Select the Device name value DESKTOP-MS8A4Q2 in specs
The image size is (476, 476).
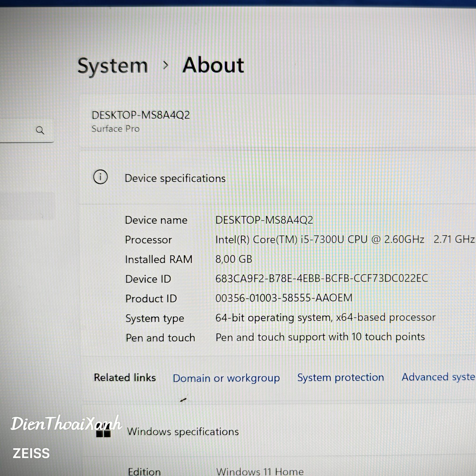[x=264, y=220]
